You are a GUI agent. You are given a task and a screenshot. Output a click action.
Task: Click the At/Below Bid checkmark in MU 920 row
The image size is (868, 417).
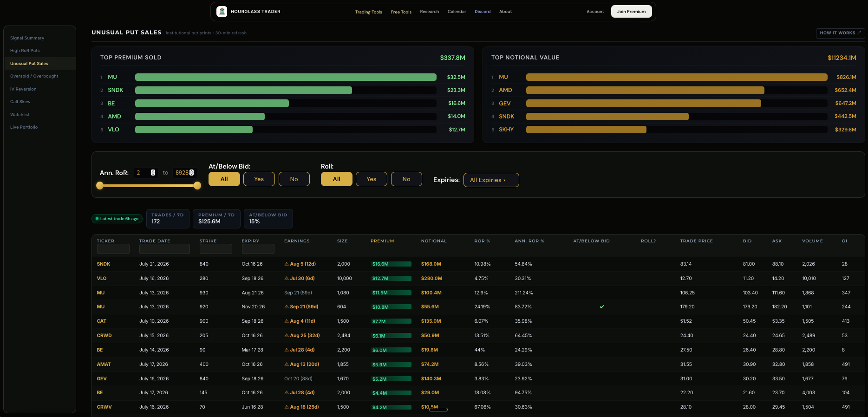point(602,307)
